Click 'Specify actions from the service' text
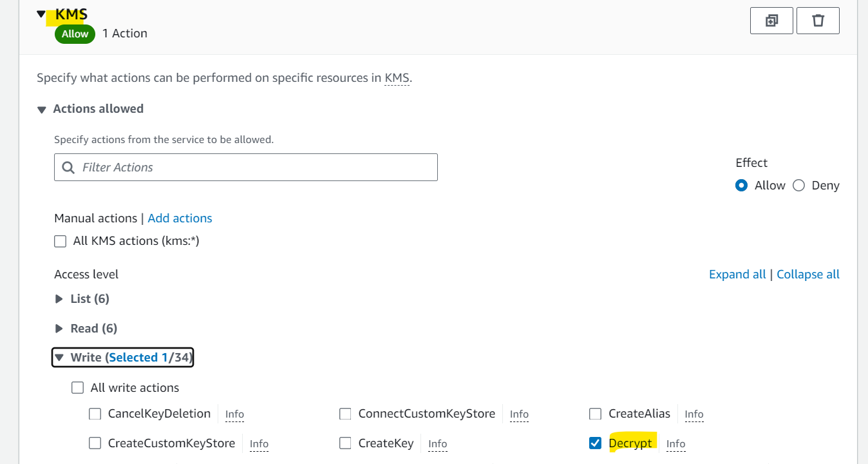 [164, 139]
